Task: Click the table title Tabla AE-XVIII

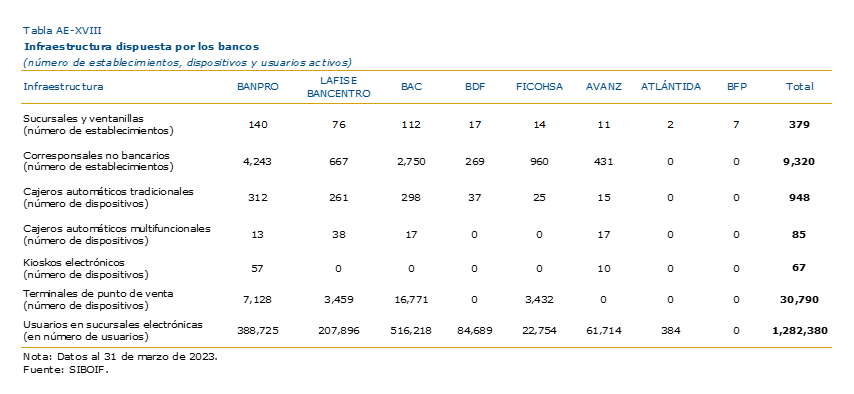Action: pos(62,31)
